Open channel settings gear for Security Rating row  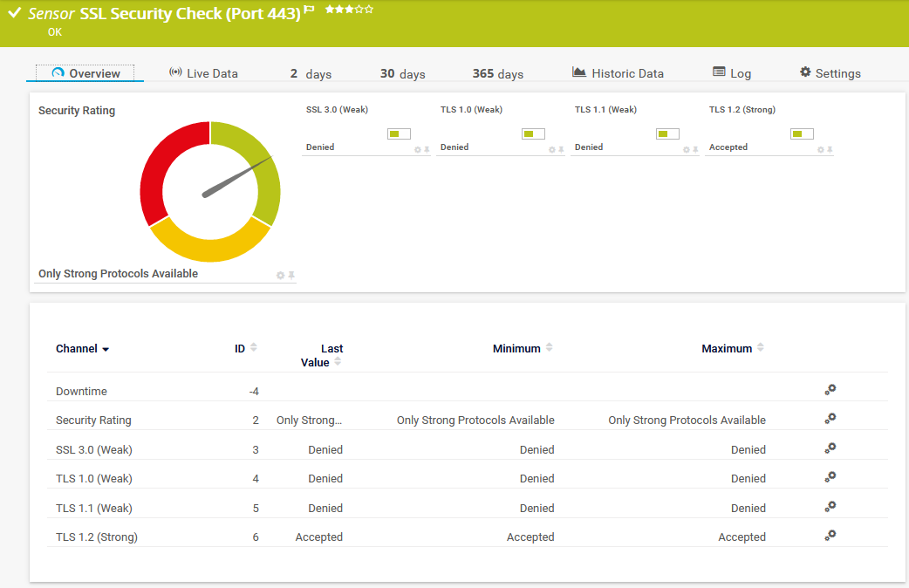click(830, 419)
